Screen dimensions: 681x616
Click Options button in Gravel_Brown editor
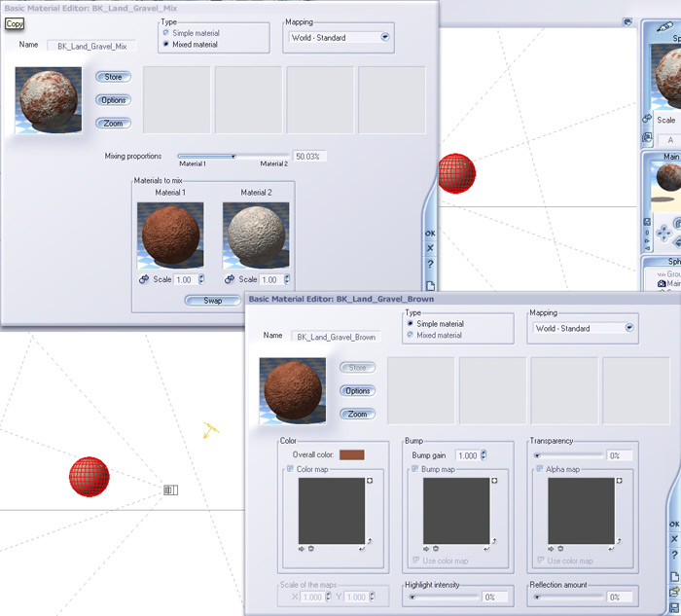tap(357, 391)
